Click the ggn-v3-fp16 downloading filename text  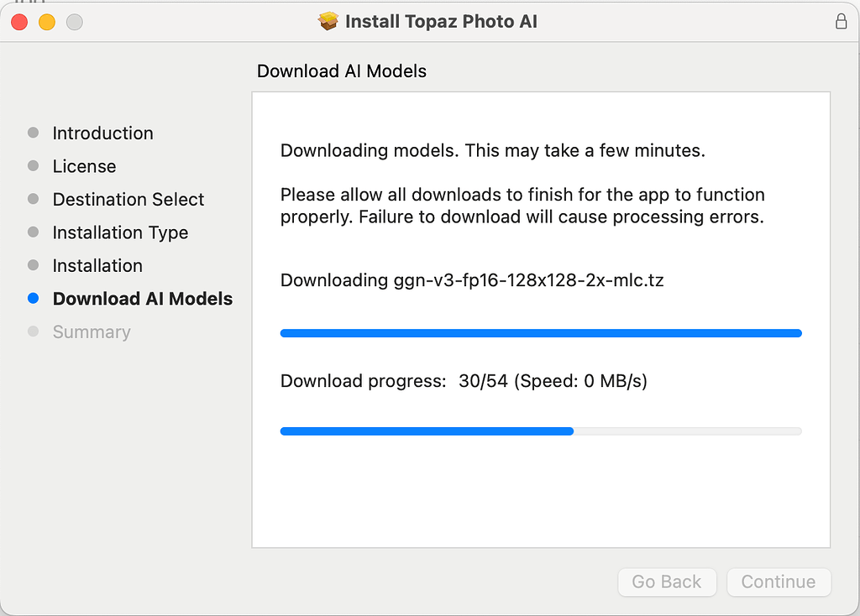[471, 280]
